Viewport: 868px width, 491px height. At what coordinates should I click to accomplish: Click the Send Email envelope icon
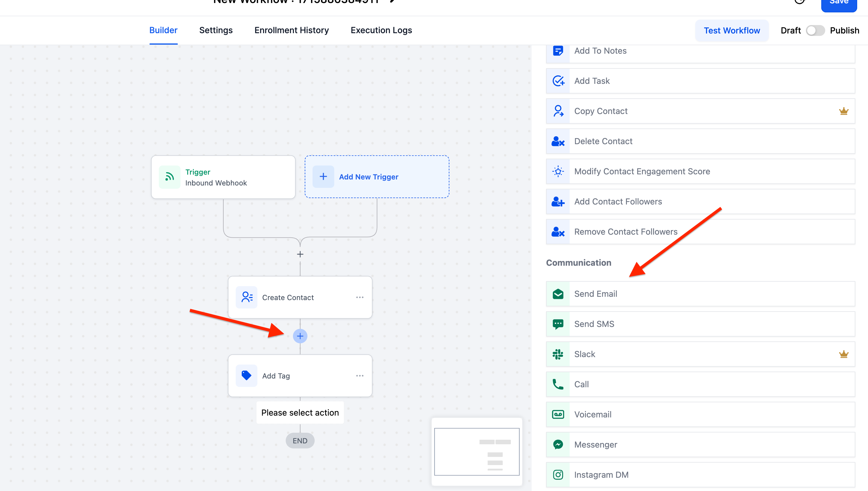[558, 294]
